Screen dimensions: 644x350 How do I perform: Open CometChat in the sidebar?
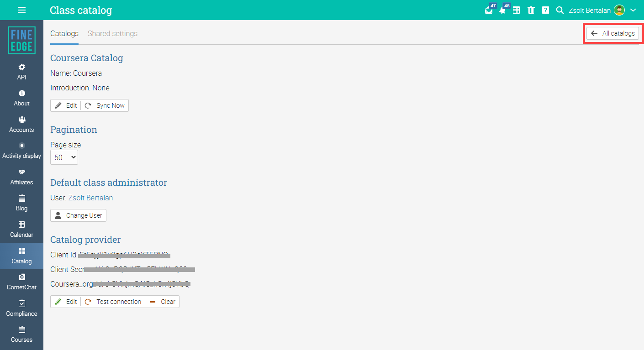click(x=21, y=282)
